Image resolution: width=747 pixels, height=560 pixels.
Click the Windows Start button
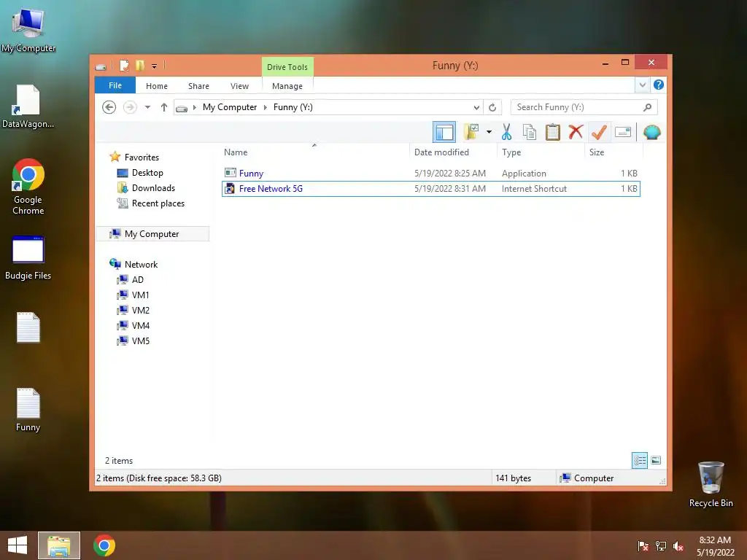[18, 545]
